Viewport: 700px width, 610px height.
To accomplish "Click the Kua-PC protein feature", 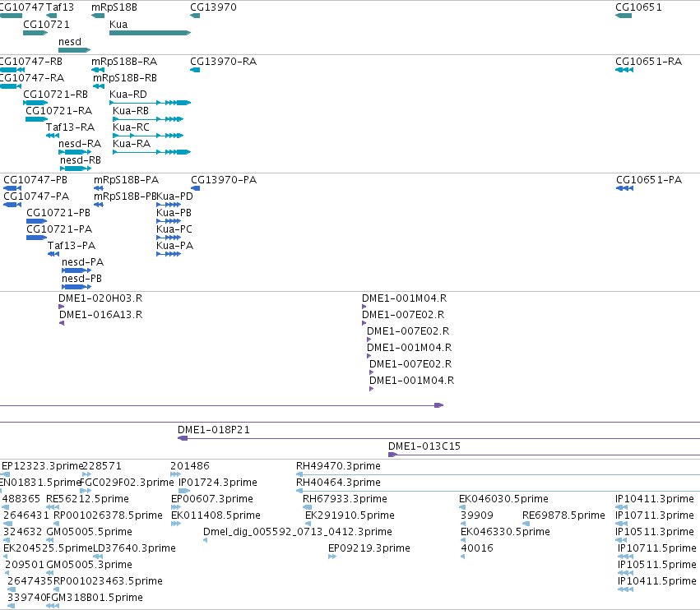I will [x=169, y=238].
